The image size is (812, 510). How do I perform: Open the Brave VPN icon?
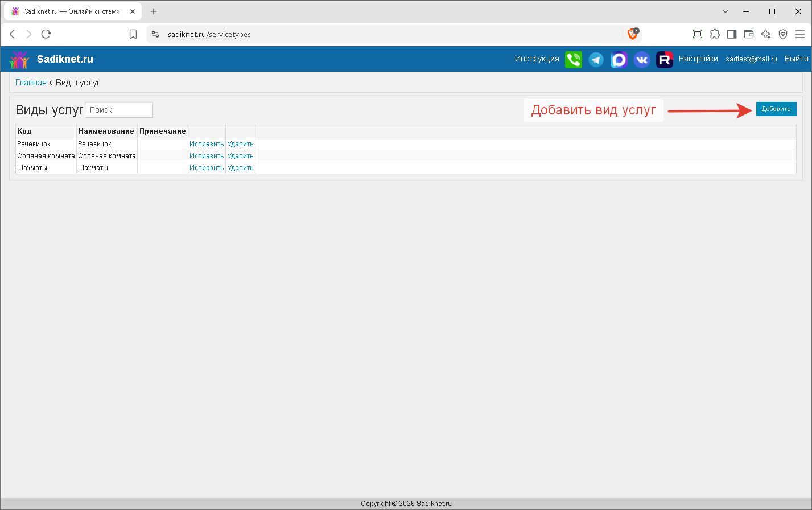(783, 34)
